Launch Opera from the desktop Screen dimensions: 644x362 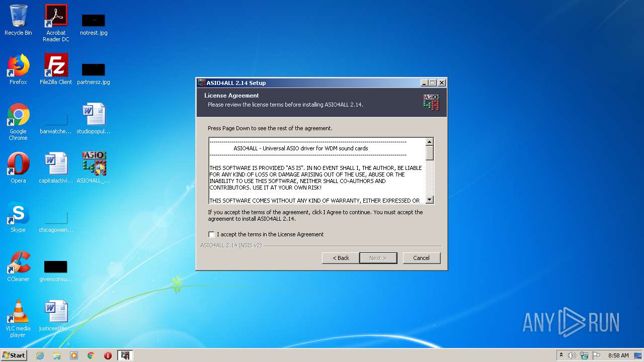(x=18, y=167)
